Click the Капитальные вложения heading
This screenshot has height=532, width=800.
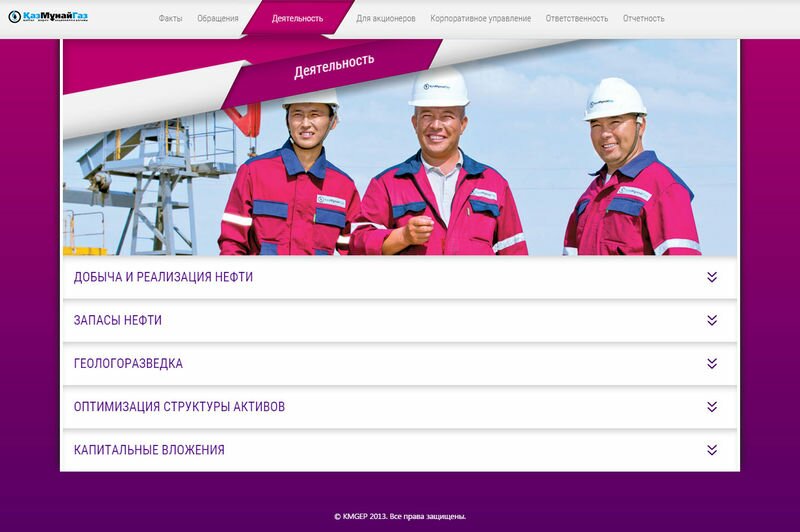pos(149,450)
